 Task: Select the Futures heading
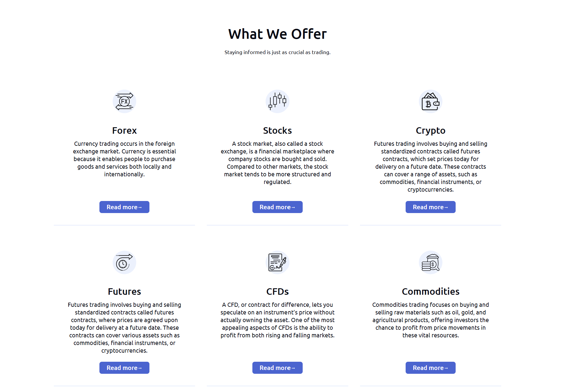tap(124, 291)
